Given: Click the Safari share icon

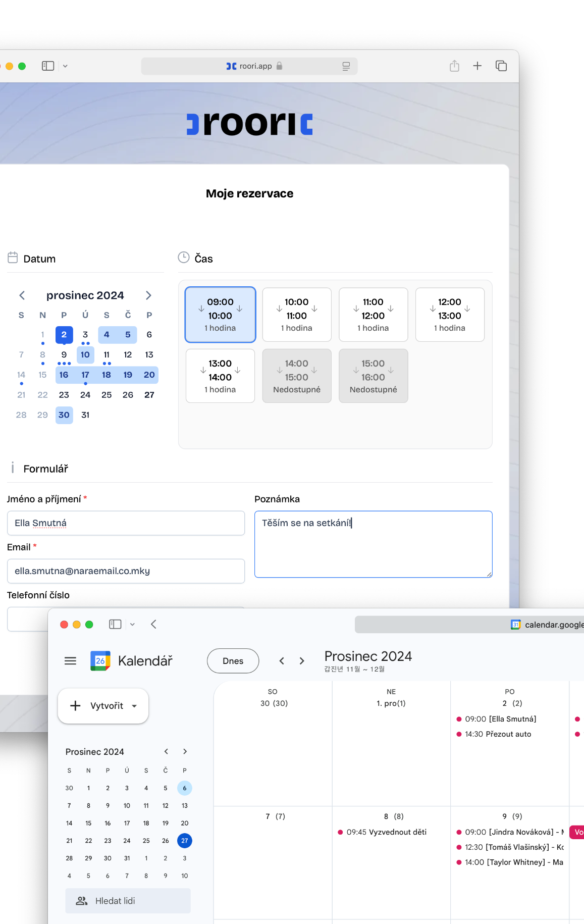Looking at the screenshot, I should pos(454,66).
